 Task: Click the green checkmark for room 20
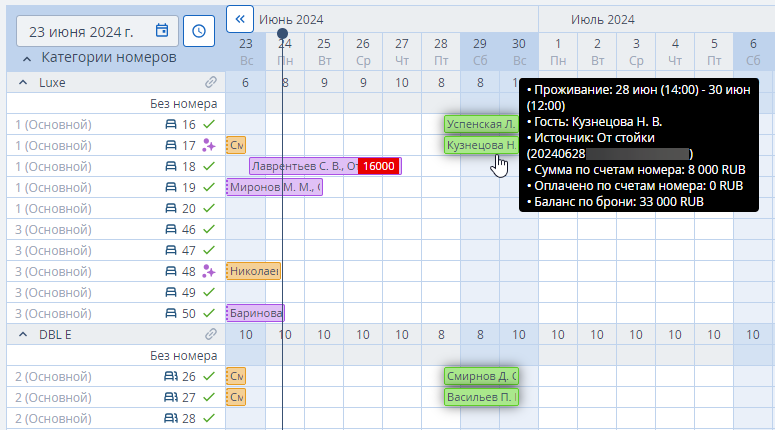(x=209, y=208)
